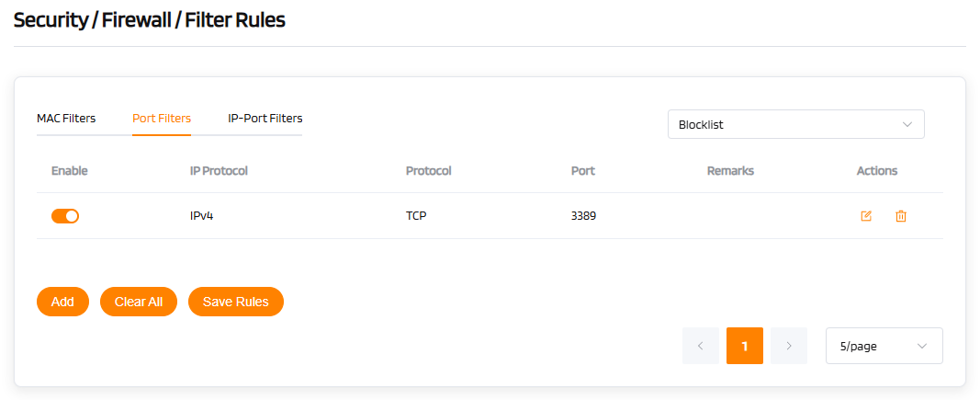Viewport: 980px width, 400px height.
Task: Click the Port column header
Action: (x=582, y=171)
